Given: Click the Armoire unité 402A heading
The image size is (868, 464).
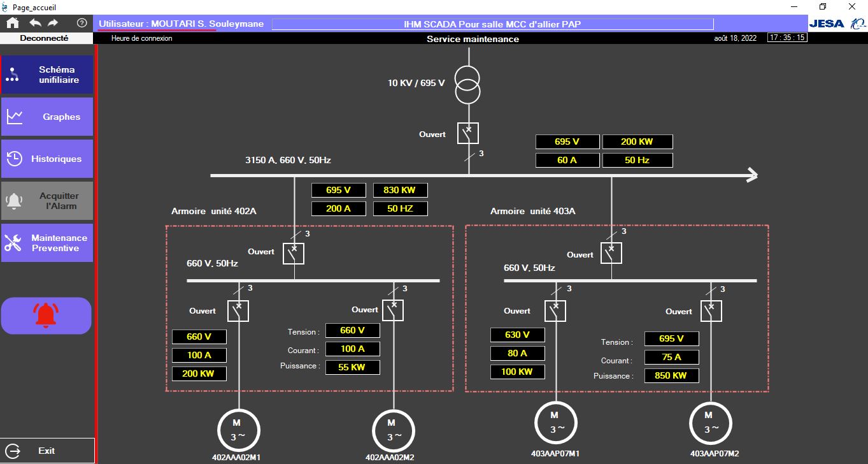Looking at the screenshot, I should [214, 211].
